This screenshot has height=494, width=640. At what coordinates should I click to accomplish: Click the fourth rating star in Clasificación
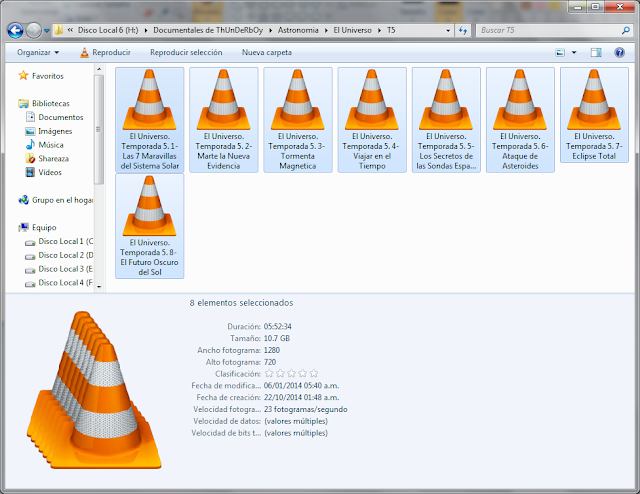click(302, 373)
